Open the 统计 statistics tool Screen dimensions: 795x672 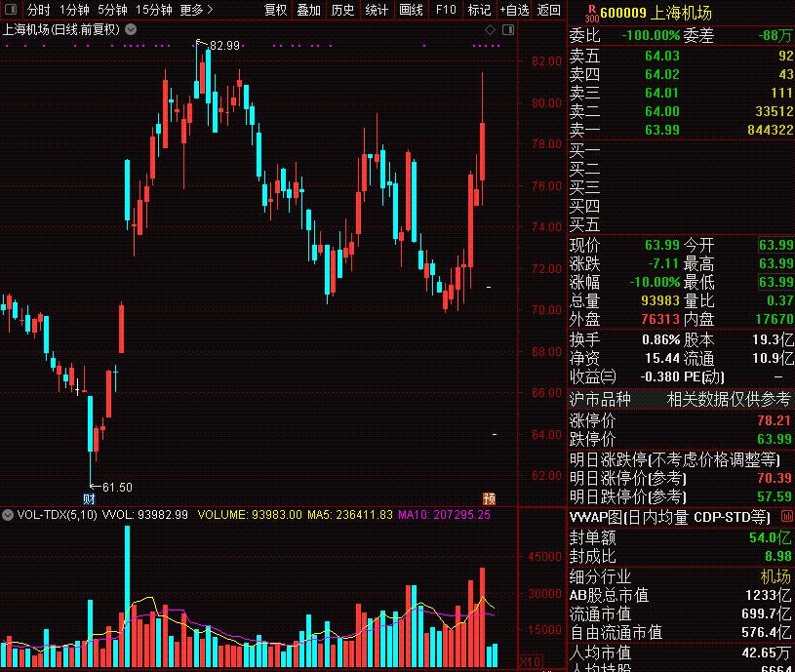point(377,10)
